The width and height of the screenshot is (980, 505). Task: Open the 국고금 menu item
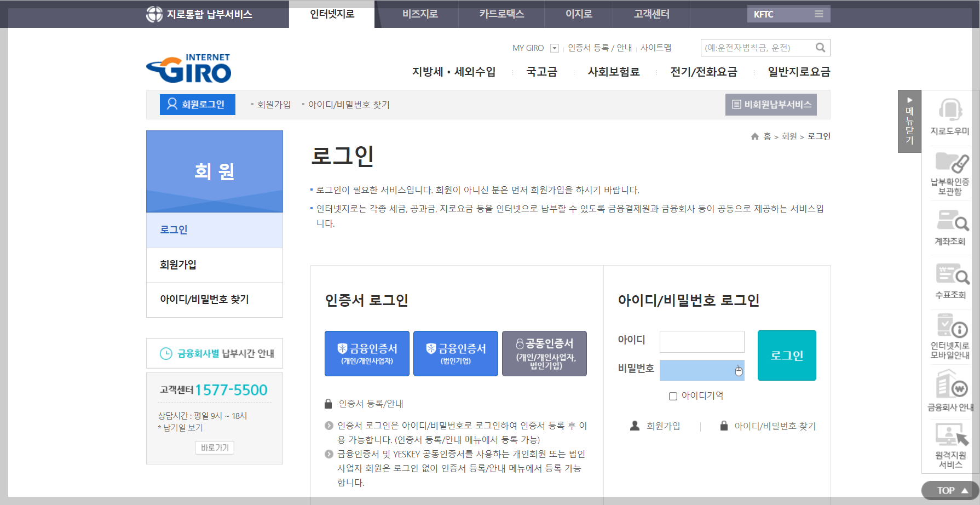pyautogui.click(x=541, y=71)
